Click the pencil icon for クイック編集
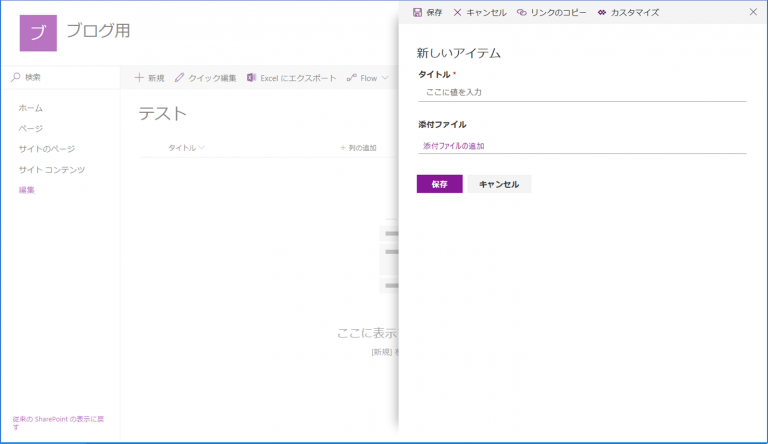 point(179,78)
